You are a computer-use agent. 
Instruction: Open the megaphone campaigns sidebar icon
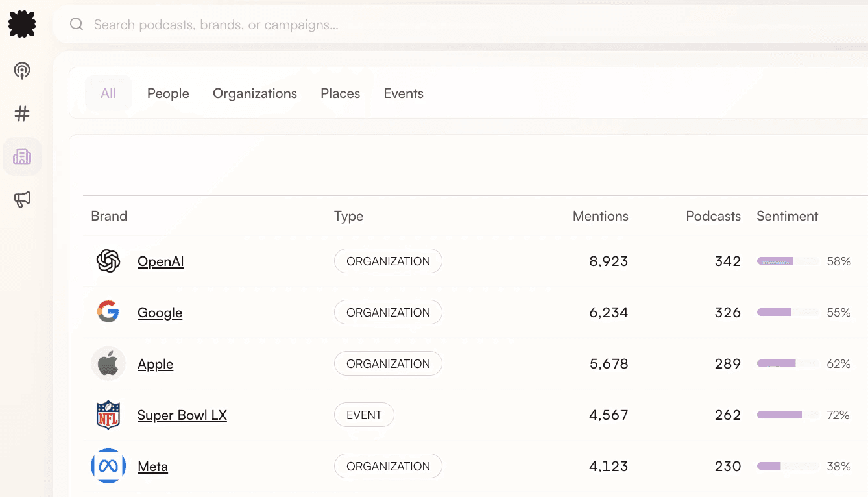[22, 199]
